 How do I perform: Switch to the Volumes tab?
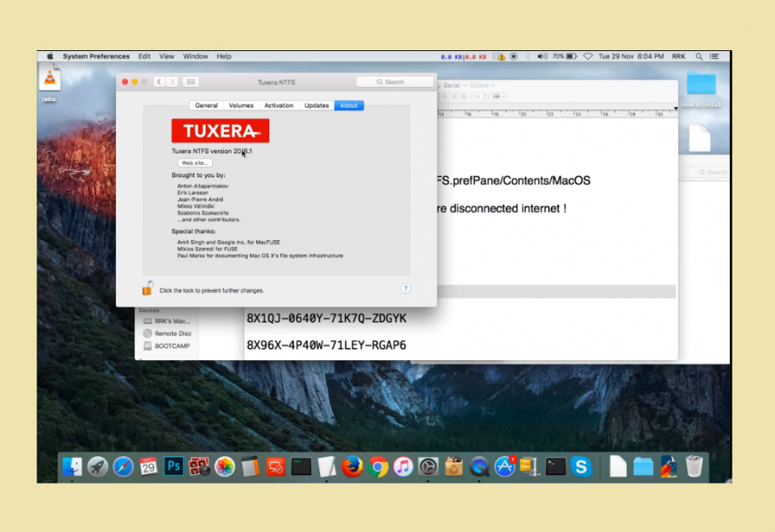[x=241, y=106]
